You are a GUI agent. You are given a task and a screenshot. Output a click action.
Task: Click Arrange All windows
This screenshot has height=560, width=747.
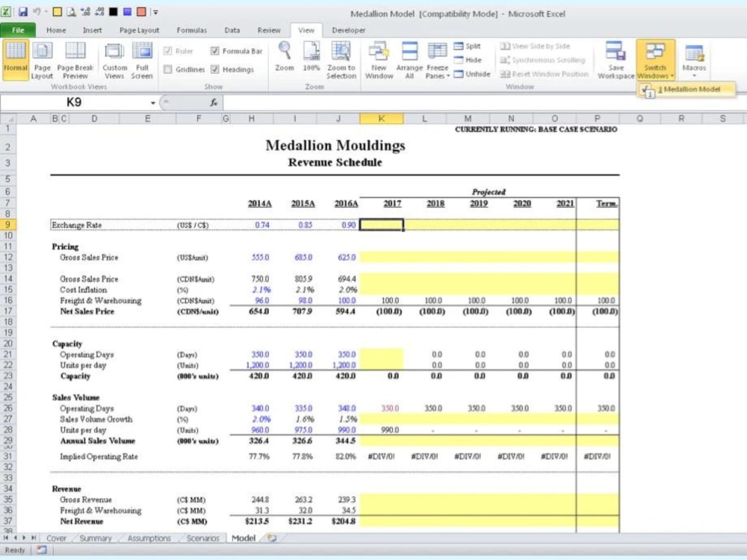coord(409,59)
